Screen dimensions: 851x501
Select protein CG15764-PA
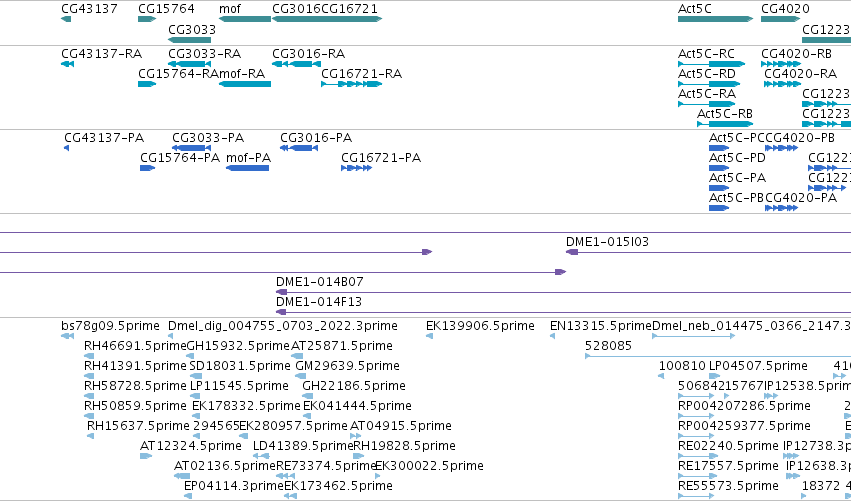(x=148, y=168)
